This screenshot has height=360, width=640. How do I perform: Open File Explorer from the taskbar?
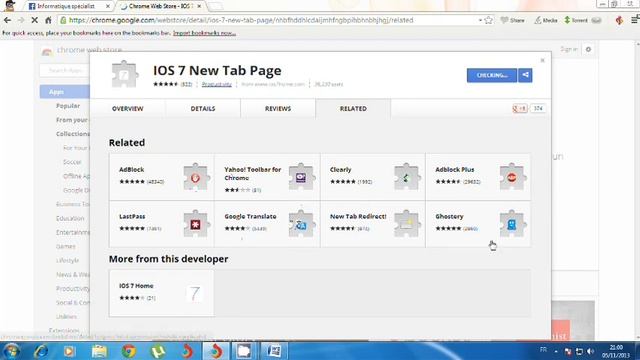click(x=99, y=351)
